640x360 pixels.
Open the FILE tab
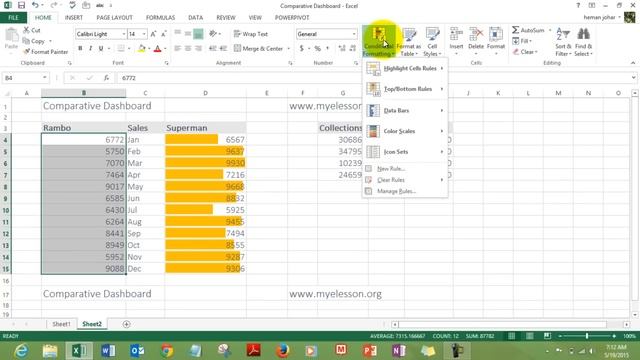tap(13, 18)
